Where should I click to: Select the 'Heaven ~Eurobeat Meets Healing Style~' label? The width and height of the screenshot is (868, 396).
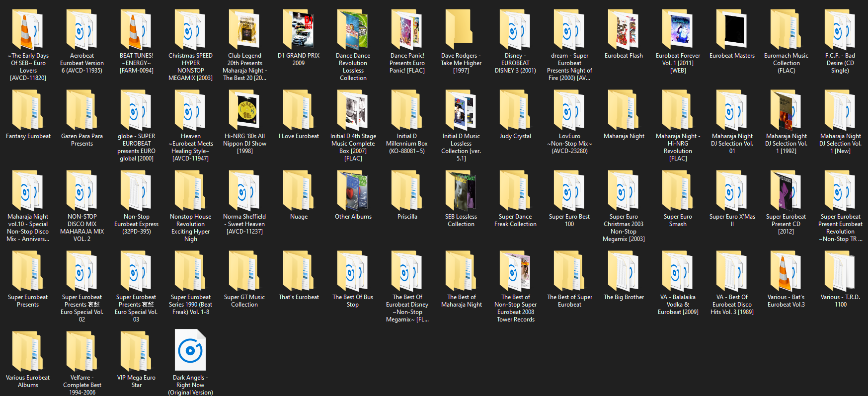pyautogui.click(x=190, y=148)
